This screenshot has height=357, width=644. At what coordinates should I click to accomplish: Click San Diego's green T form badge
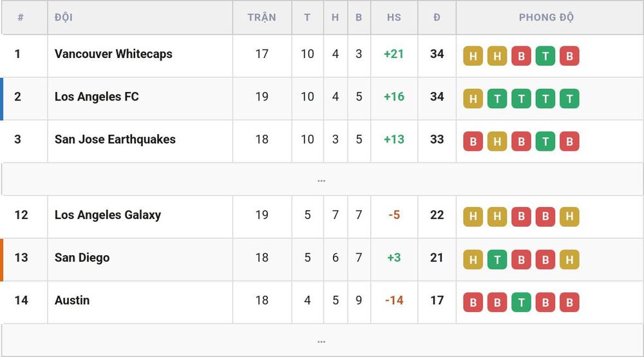[x=497, y=260]
